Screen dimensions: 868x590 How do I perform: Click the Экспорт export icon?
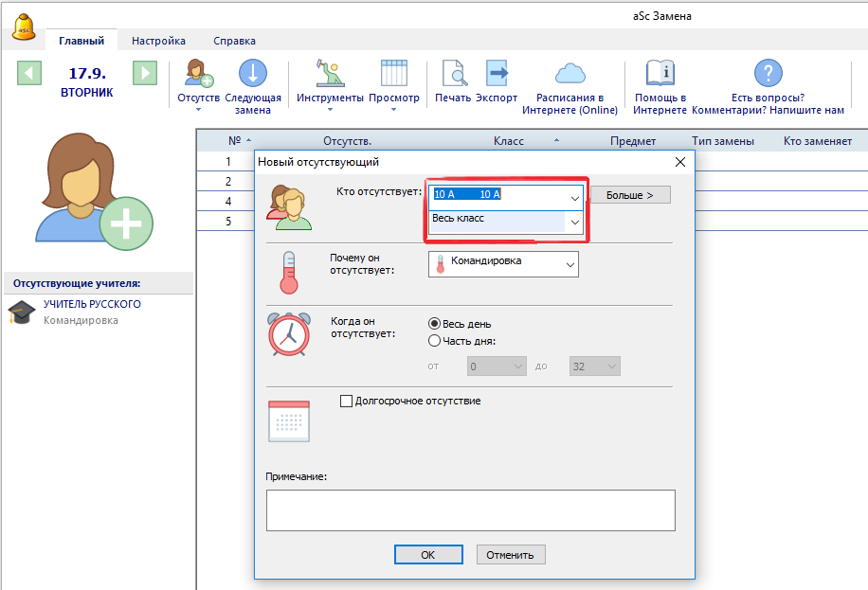click(x=497, y=74)
